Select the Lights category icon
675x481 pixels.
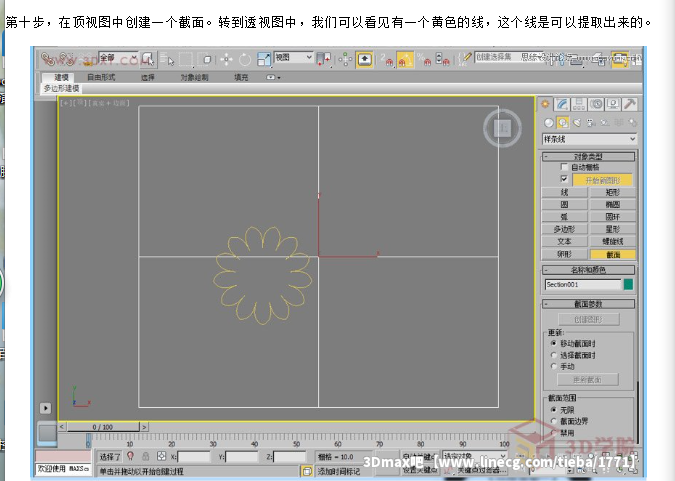tap(577, 123)
